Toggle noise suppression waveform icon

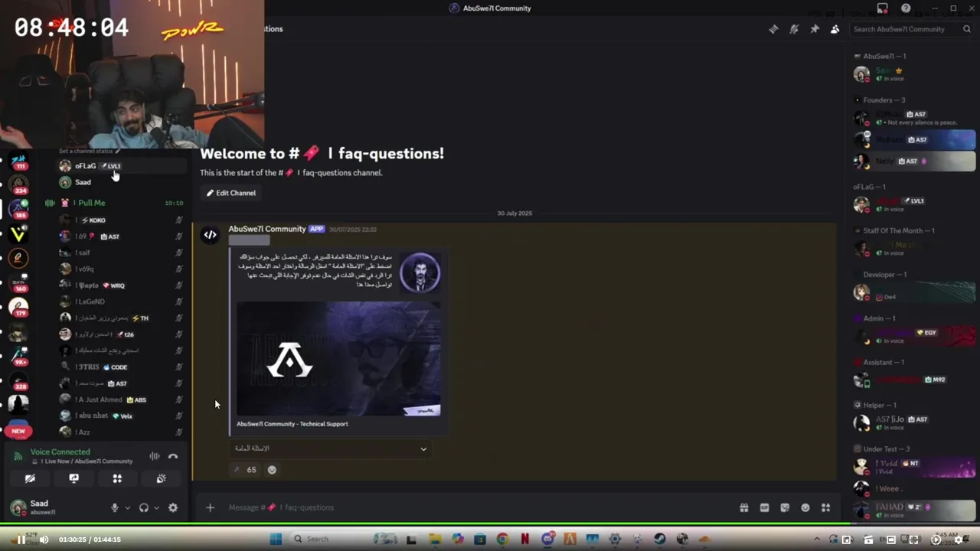[155, 456]
